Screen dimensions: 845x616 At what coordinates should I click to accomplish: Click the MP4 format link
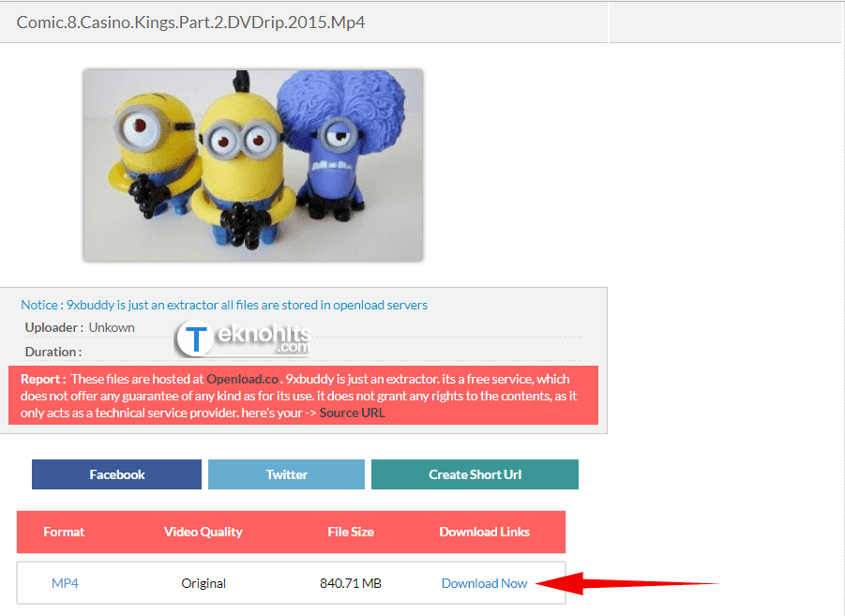(x=65, y=583)
